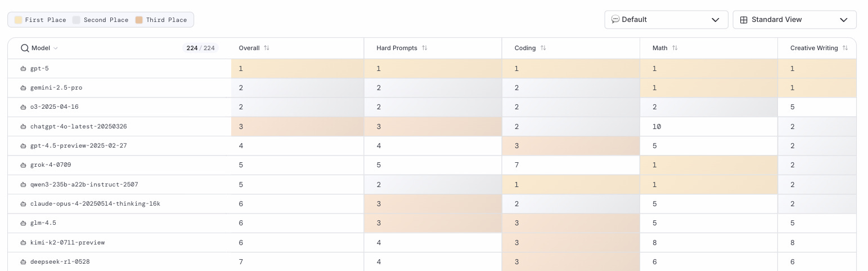Open the Default category dropdown
This screenshot has height=271, width=868.
[x=667, y=20]
